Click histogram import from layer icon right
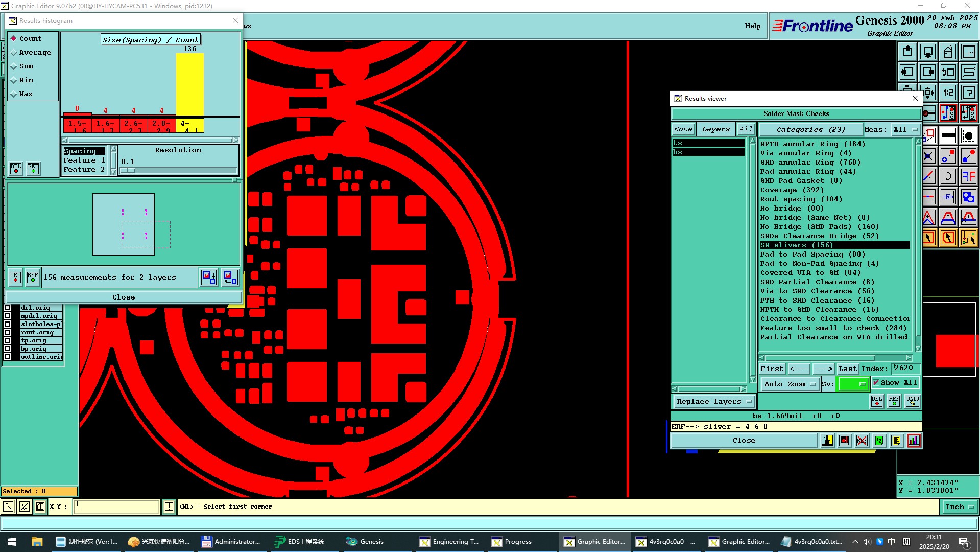This screenshot has width=980, height=552. [230, 278]
